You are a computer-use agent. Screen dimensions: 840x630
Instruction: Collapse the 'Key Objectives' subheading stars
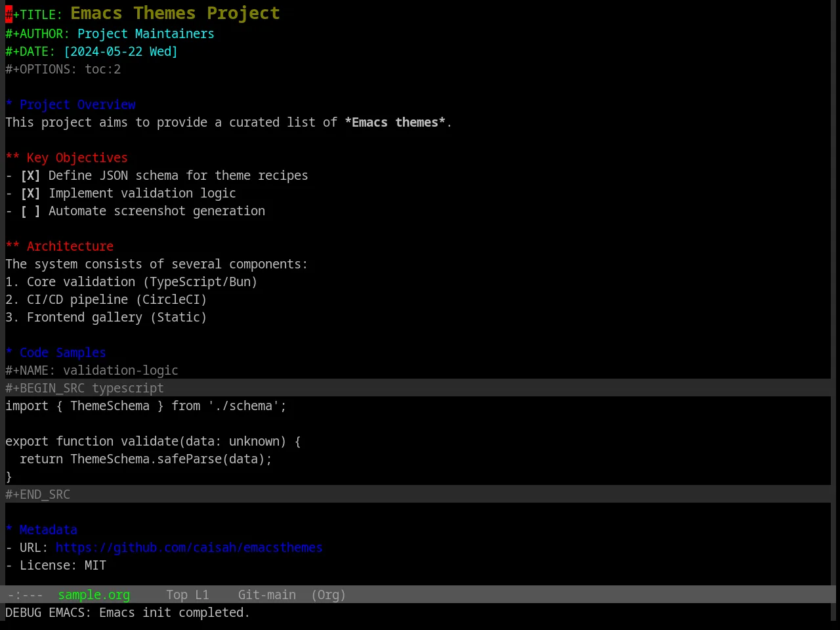(x=12, y=158)
